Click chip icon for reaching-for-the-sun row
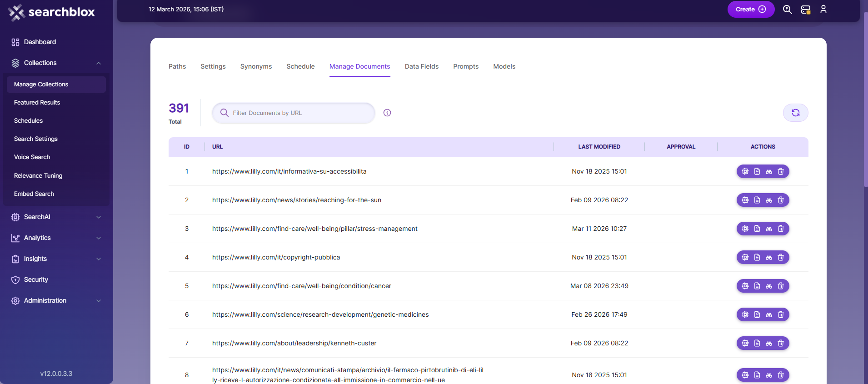This screenshot has height=384, width=868. pyautogui.click(x=745, y=200)
